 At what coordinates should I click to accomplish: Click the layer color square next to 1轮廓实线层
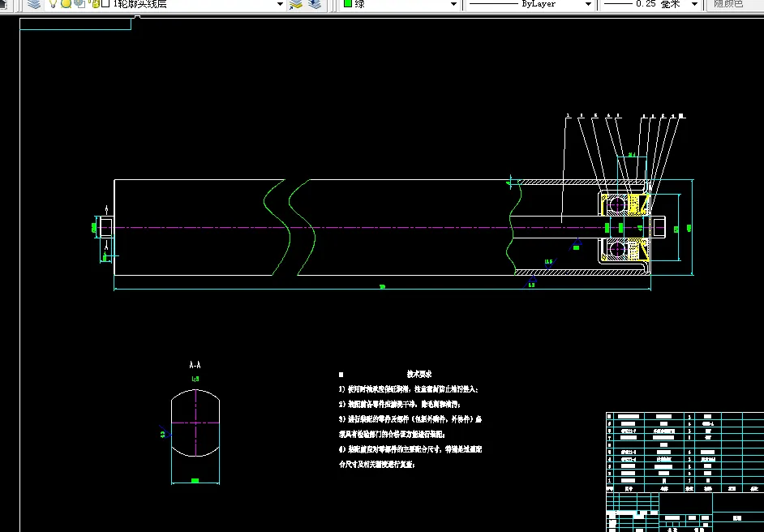(x=106, y=4)
